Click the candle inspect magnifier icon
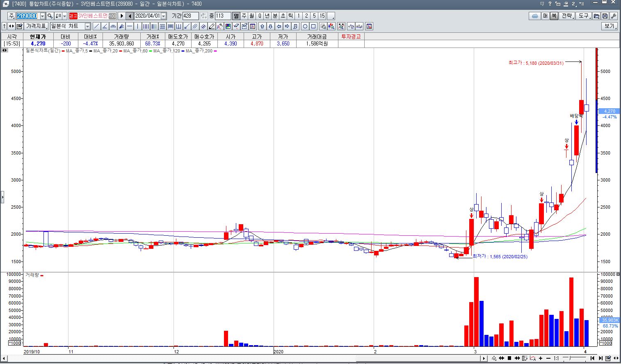Screen dimensions: 621x364 (x=331, y=26)
